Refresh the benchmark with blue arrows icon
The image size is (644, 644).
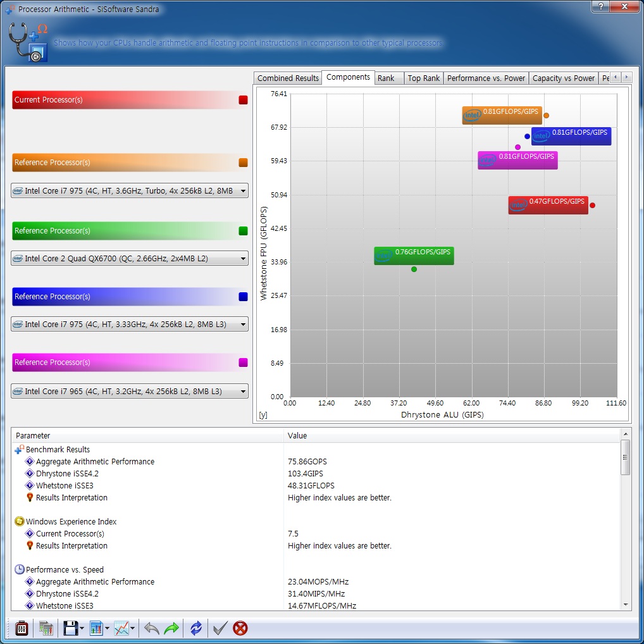coord(196,628)
